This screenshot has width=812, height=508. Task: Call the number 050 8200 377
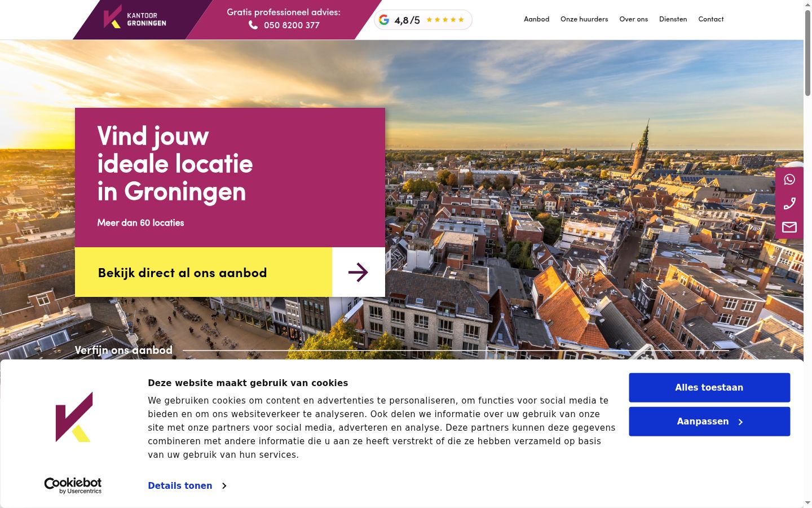tap(292, 25)
